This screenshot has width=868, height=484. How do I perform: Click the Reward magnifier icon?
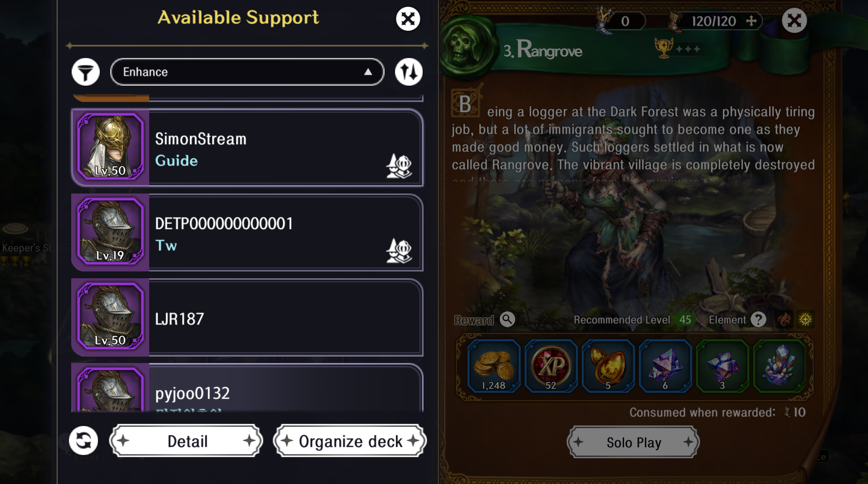(507, 319)
